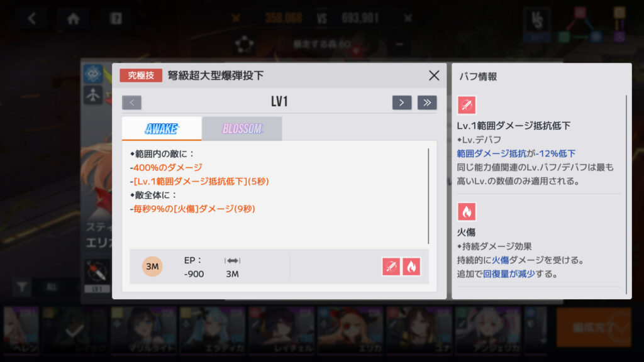This screenshot has height=362, width=644.
Task: Open the help question mark icon
Action: (116, 18)
